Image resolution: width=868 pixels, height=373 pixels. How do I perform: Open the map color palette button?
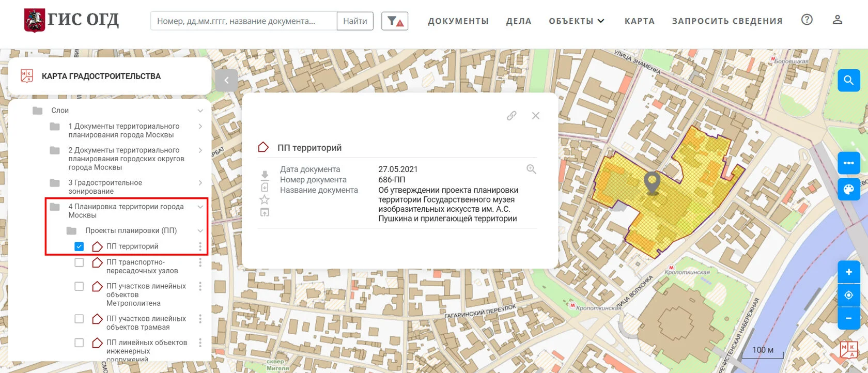(x=848, y=189)
